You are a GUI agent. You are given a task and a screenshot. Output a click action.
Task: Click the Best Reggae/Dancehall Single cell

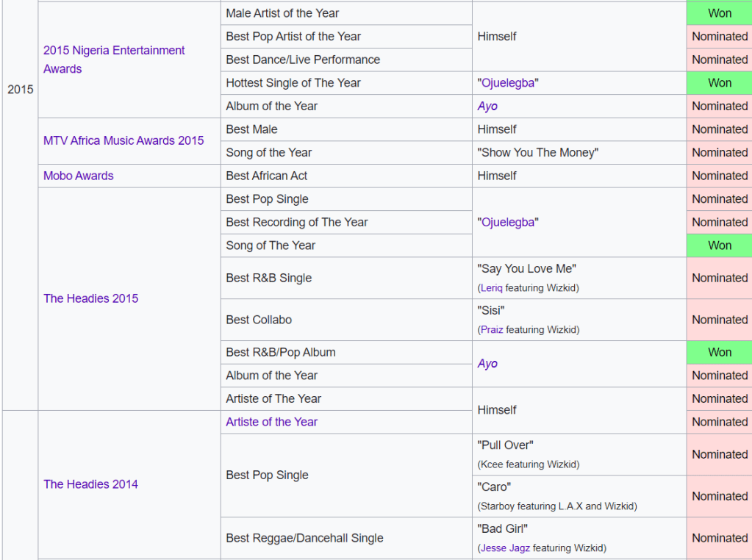point(304,538)
